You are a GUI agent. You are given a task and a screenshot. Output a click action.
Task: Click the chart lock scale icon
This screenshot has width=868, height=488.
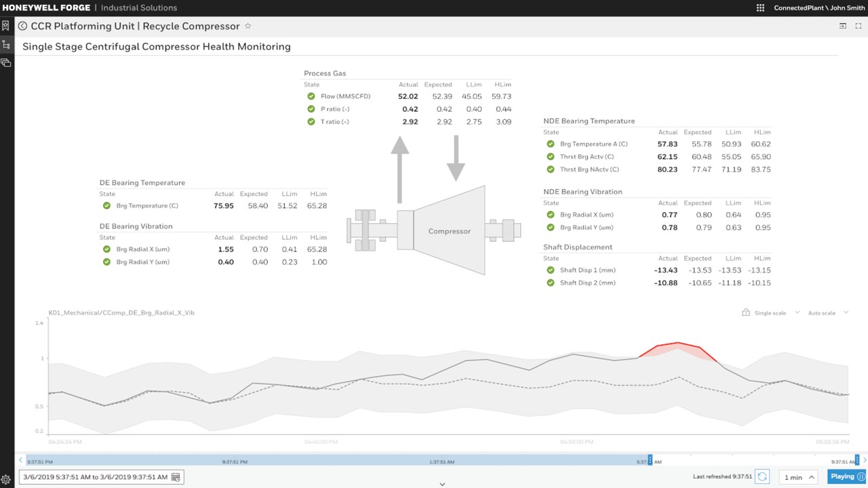pos(745,312)
